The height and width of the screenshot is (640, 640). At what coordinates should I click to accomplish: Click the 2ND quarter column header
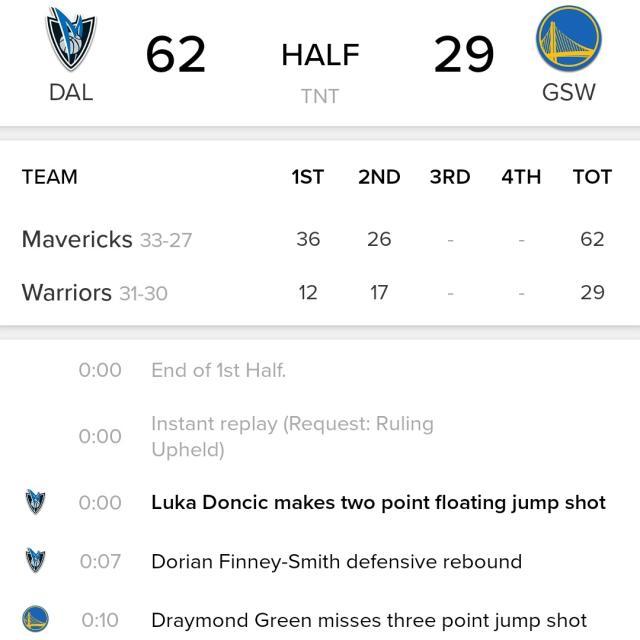point(379,177)
